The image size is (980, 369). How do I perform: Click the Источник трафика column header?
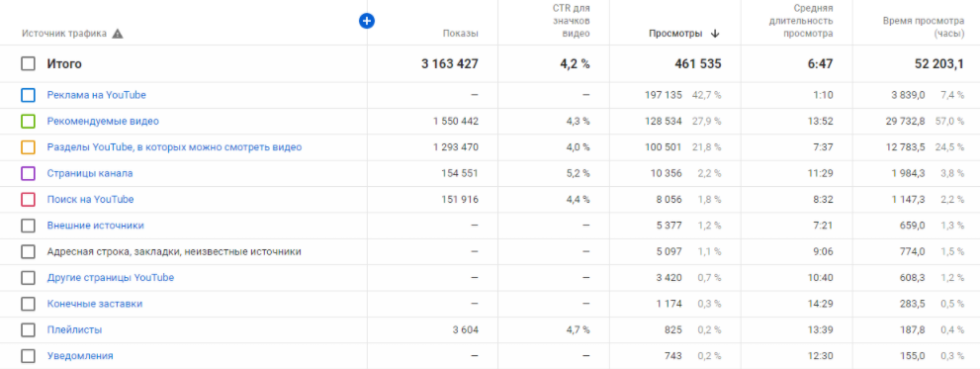coord(64,34)
